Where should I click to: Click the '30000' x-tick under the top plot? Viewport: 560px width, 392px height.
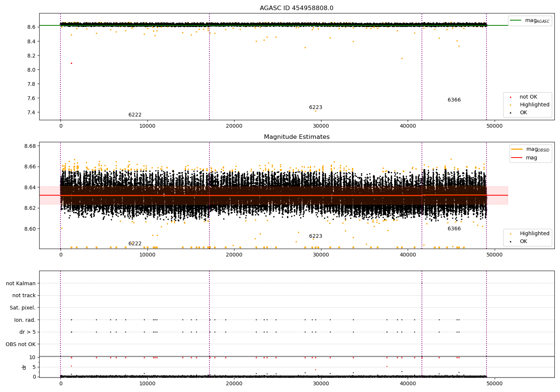(x=321, y=126)
